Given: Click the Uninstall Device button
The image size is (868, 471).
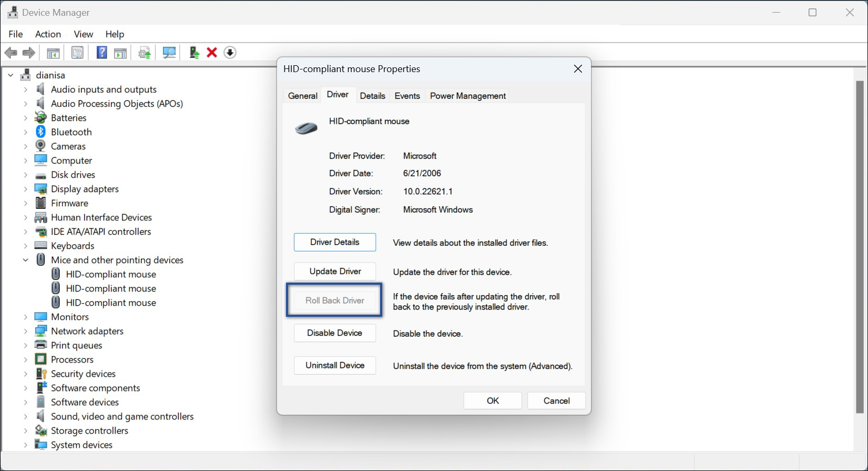Looking at the screenshot, I should click(x=335, y=365).
